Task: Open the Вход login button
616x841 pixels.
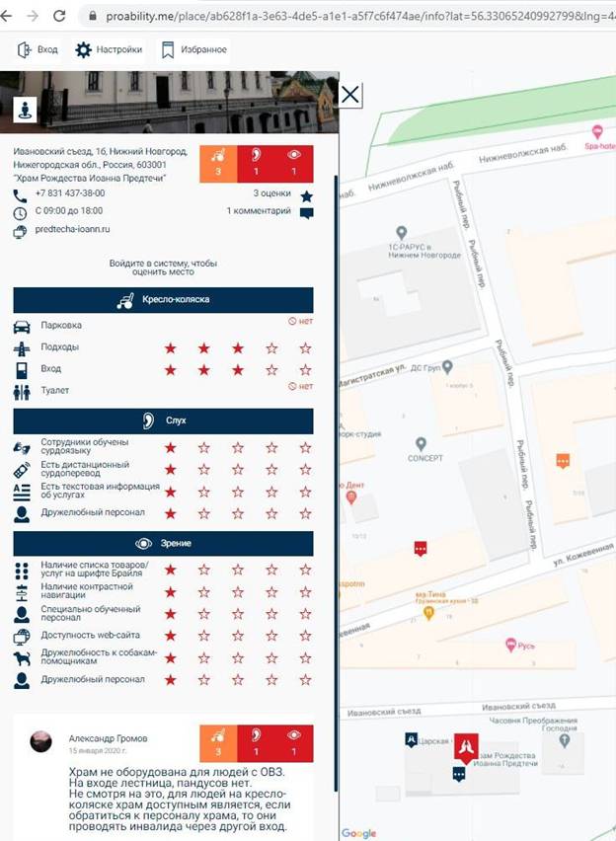Action: click(38, 50)
